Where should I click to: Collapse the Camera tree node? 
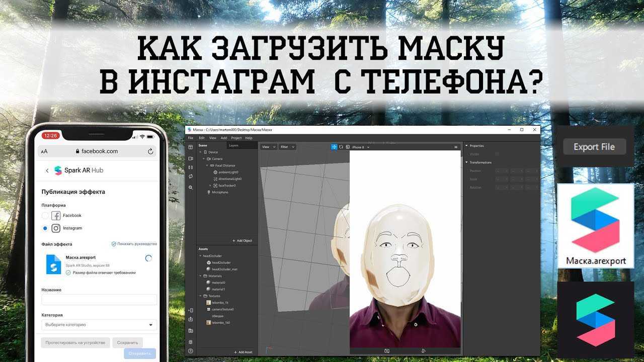pyautogui.click(x=203, y=158)
